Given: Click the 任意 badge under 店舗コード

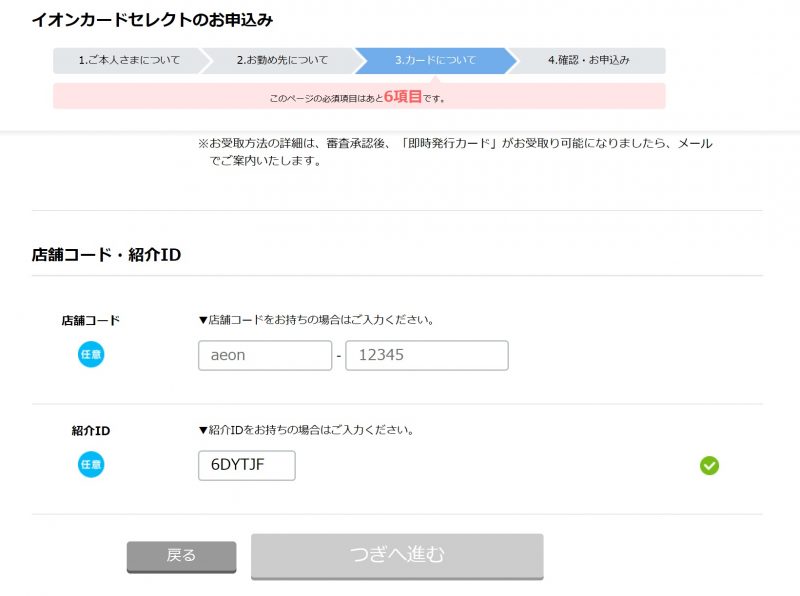Looking at the screenshot, I should [x=91, y=354].
